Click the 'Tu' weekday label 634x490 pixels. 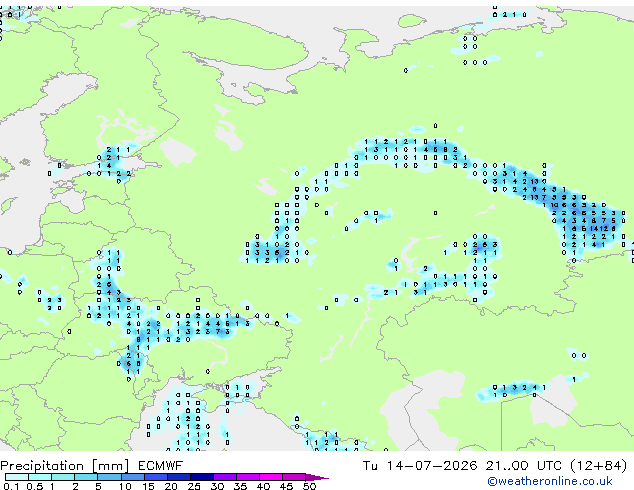click(370, 466)
